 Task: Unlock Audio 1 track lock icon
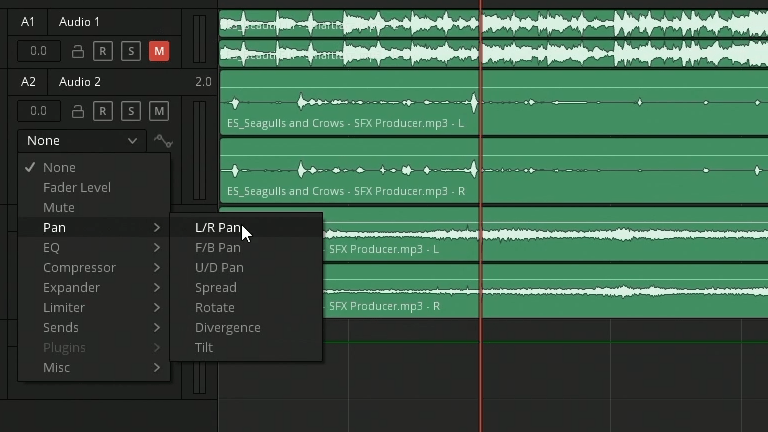tap(77, 51)
